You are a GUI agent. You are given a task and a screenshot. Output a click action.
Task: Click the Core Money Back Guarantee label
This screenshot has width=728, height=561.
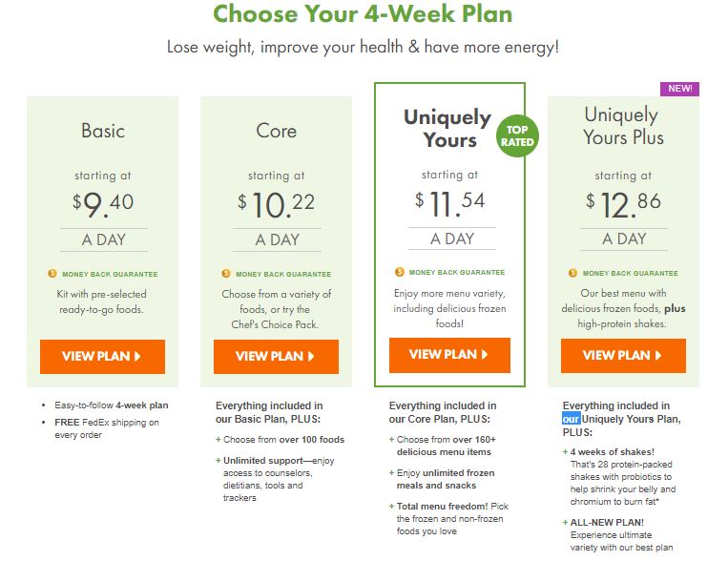click(x=283, y=274)
